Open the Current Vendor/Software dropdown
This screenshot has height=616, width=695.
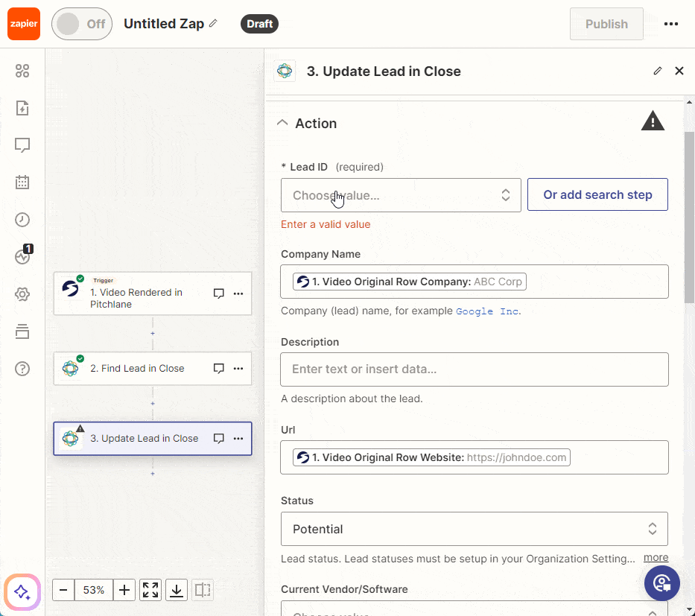click(475, 609)
